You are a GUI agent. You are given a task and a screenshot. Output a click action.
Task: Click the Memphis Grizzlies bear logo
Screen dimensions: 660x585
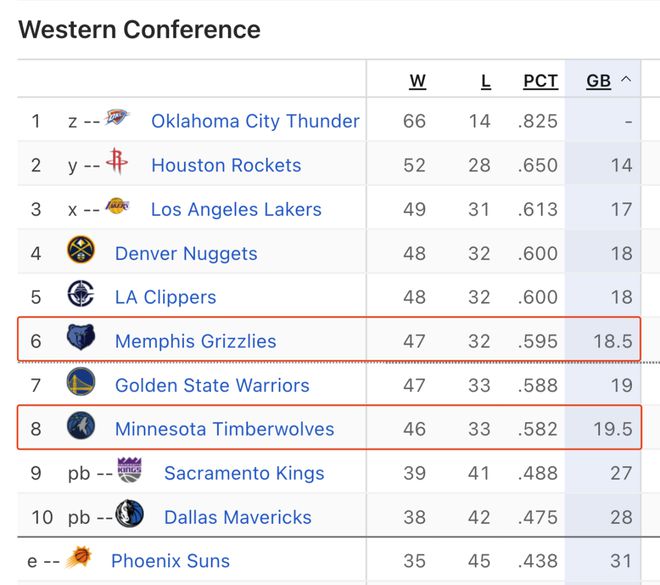click(81, 337)
